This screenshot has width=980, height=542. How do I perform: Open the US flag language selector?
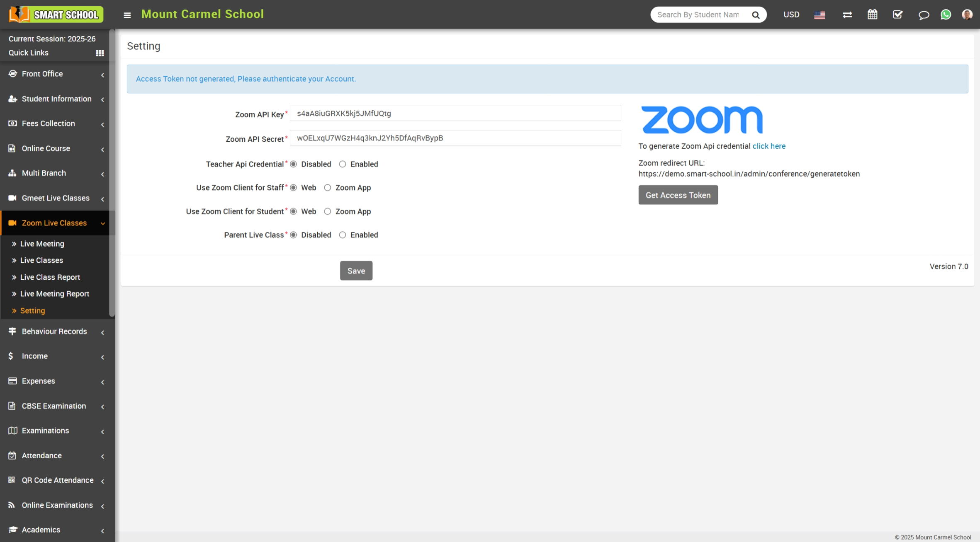point(820,15)
